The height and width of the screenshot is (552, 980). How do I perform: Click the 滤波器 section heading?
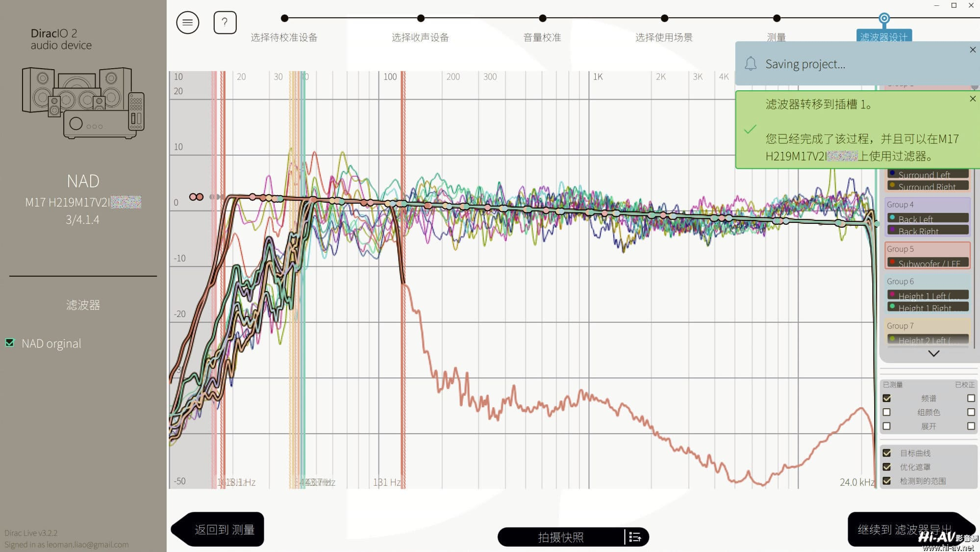[x=83, y=305]
